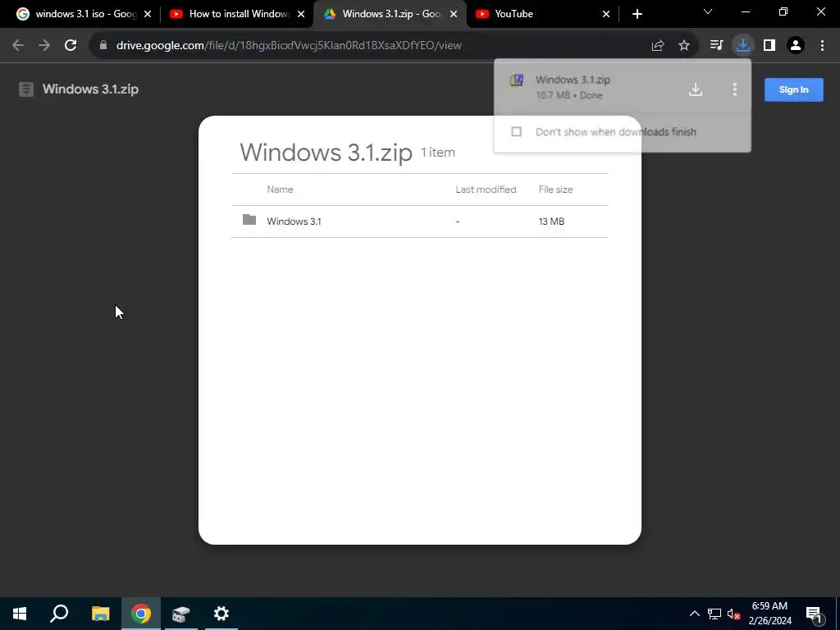Reload the current page
This screenshot has height=630, width=840.
click(x=71, y=46)
